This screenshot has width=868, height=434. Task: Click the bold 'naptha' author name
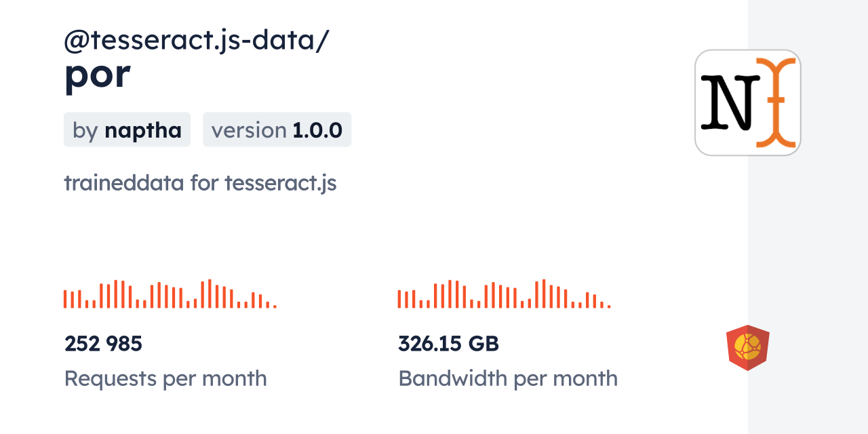143,130
